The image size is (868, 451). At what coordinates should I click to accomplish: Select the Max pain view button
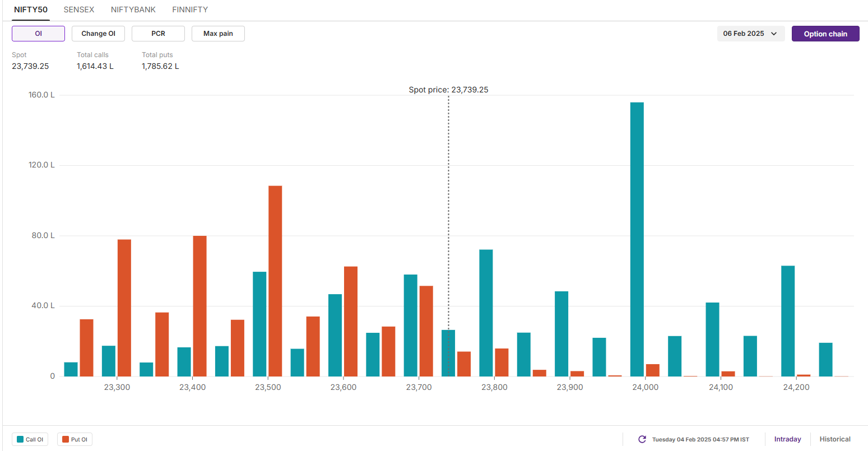[x=218, y=34]
